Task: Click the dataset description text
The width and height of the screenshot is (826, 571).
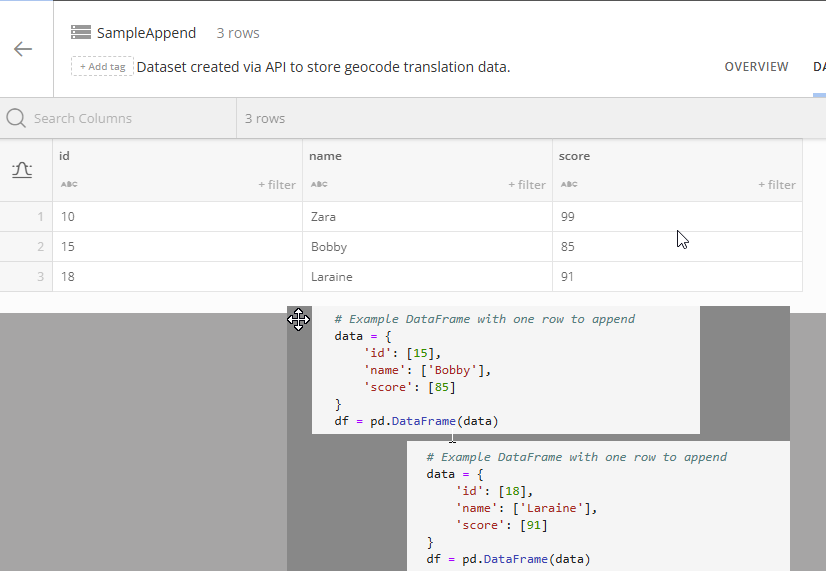Action: point(323,67)
